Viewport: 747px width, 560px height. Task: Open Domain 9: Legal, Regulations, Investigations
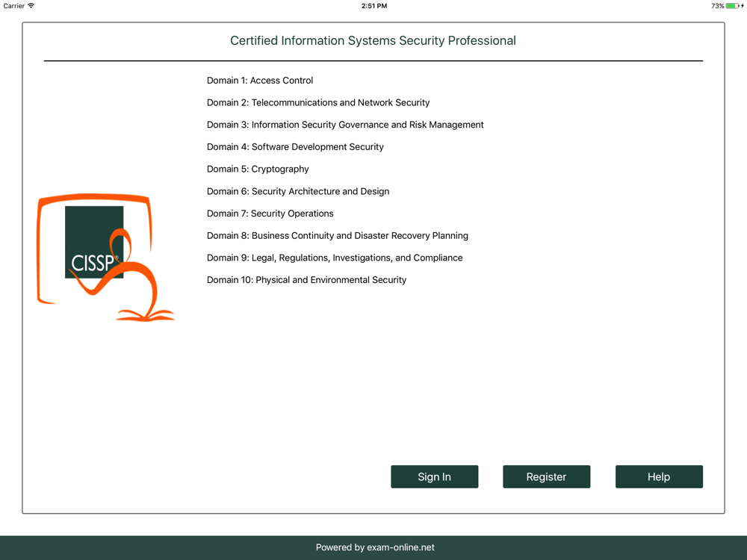pyautogui.click(x=335, y=258)
